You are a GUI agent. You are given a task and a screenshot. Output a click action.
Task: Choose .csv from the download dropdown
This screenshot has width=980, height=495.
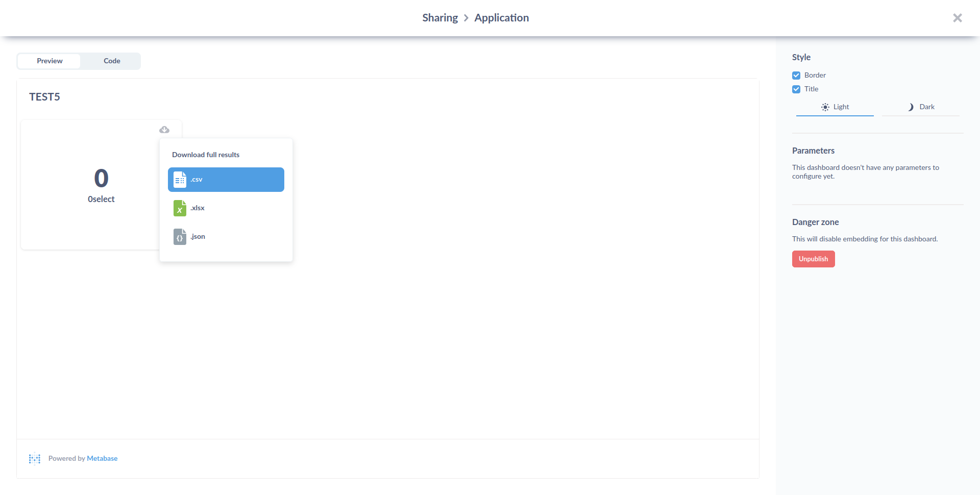(x=226, y=179)
